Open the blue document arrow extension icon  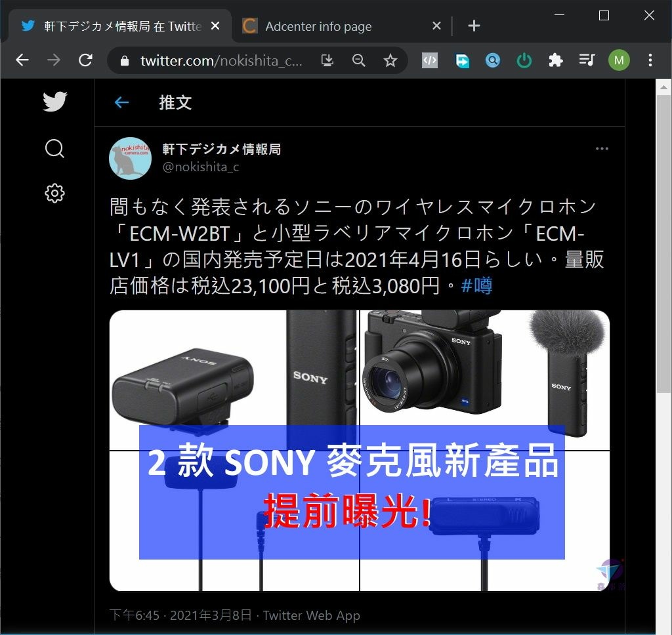[x=462, y=61]
